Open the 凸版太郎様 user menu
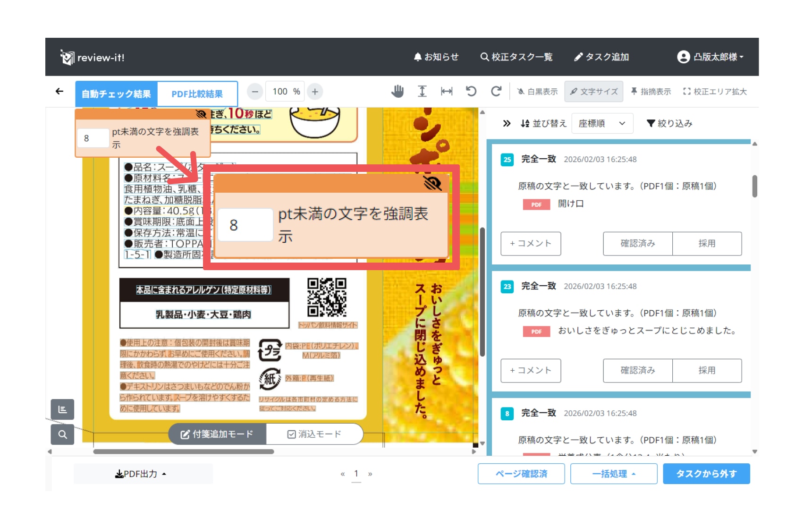 pyautogui.click(x=710, y=57)
